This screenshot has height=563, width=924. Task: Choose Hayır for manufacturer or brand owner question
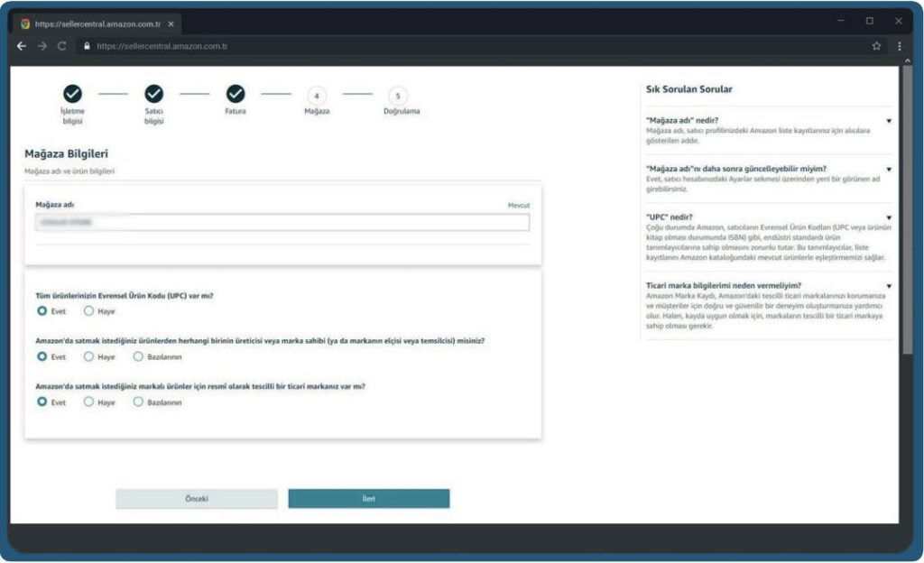click(x=88, y=356)
